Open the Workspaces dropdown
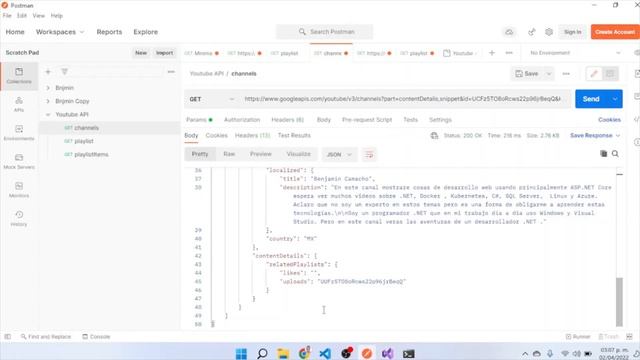The height and width of the screenshot is (360, 640). tap(60, 32)
